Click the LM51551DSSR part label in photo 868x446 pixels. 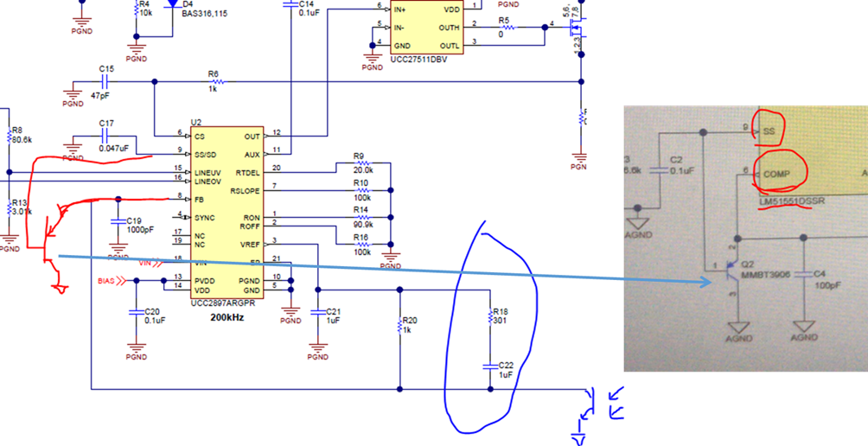794,201
